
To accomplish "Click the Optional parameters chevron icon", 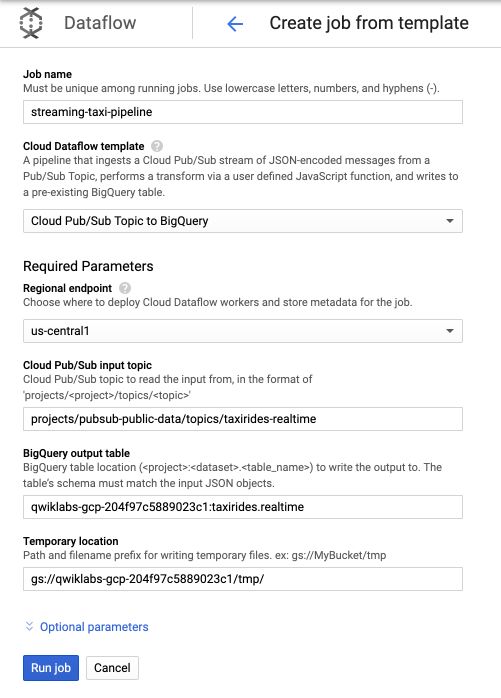I will pos(29,626).
